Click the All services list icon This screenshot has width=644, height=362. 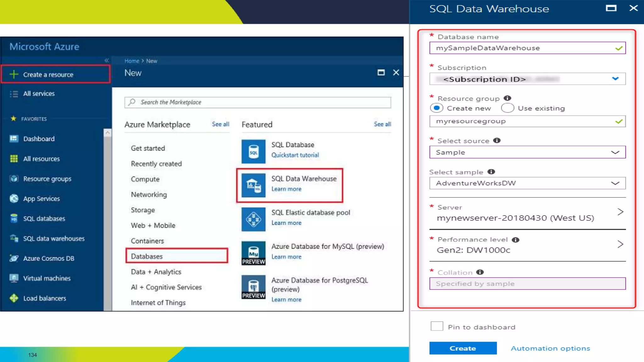(x=14, y=94)
